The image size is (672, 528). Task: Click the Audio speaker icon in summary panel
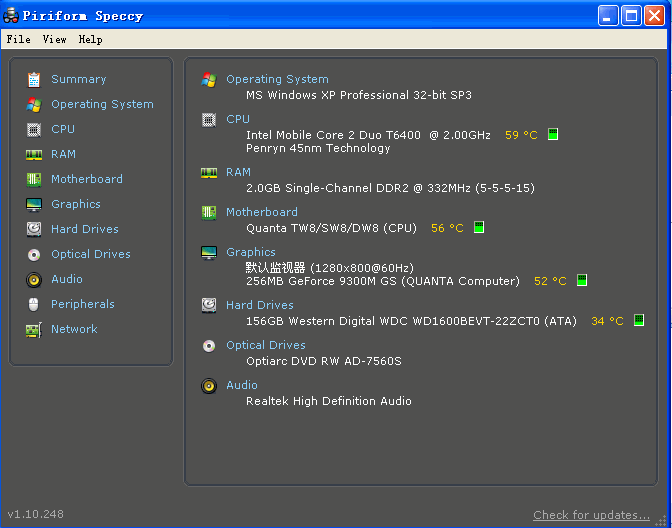209,386
